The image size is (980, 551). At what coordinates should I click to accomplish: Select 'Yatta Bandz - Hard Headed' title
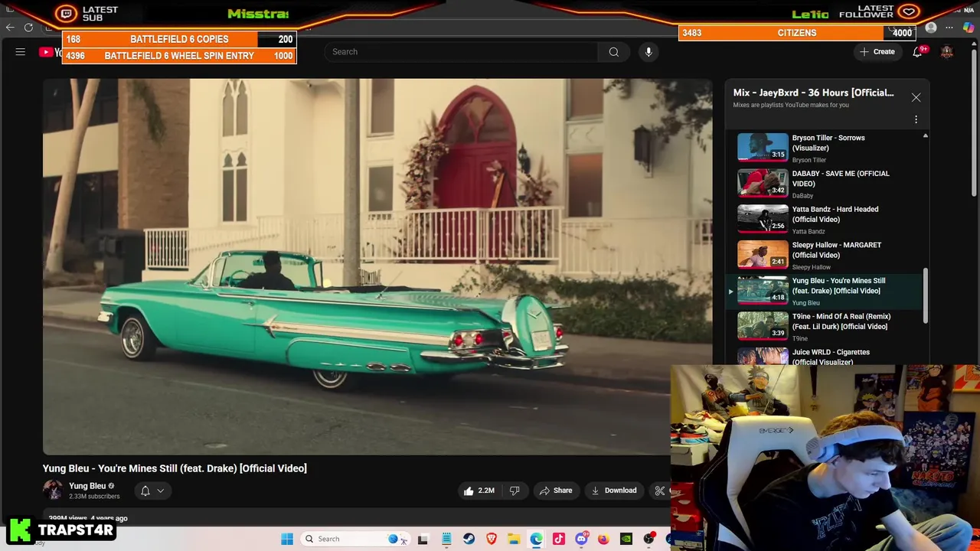pos(835,214)
